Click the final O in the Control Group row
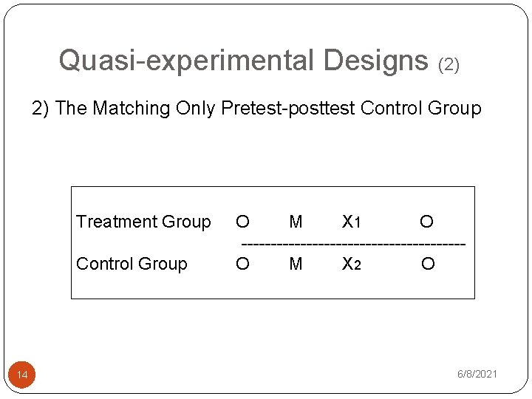Image resolution: width=532 pixels, height=399 pixels. [x=428, y=264]
